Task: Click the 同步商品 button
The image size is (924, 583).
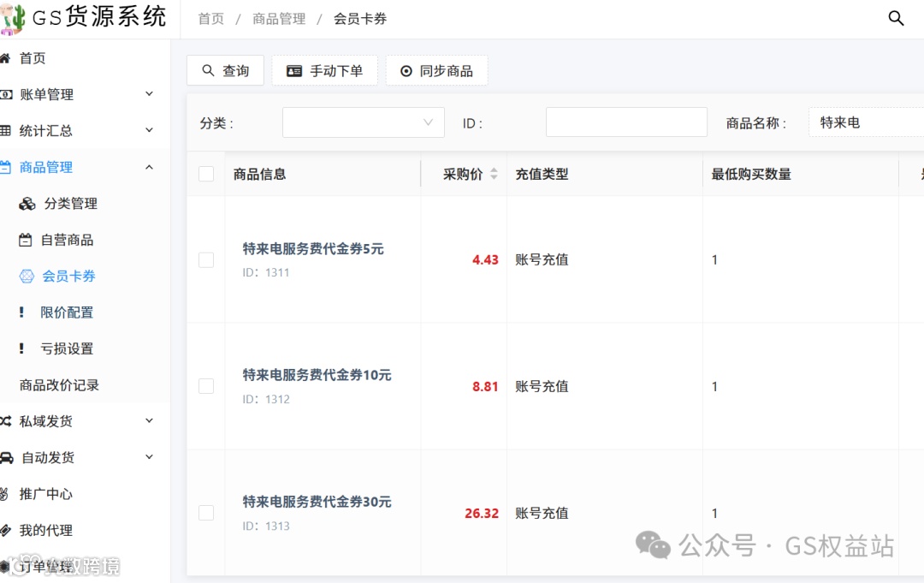Action: click(436, 71)
